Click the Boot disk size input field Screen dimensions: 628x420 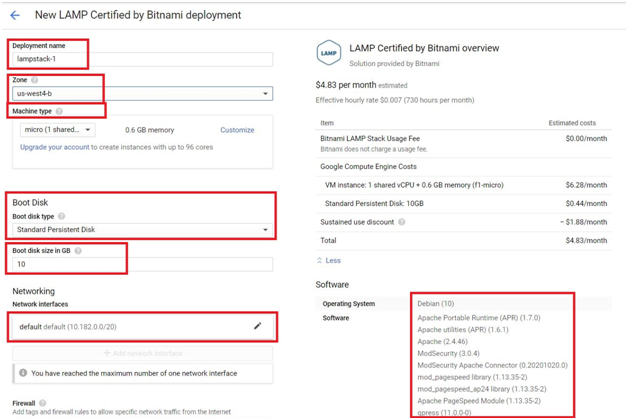click(142, 265)
